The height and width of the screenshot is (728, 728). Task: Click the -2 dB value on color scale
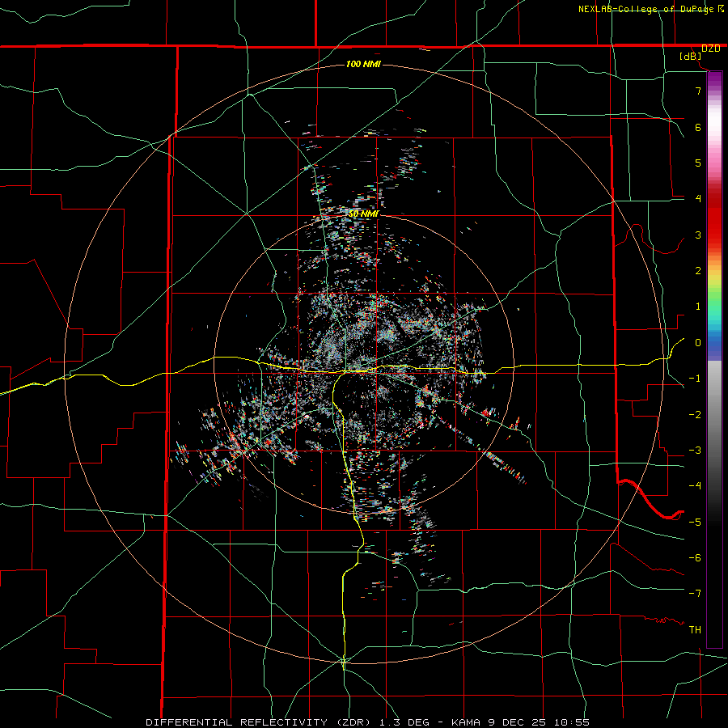[x=695, y=415]
